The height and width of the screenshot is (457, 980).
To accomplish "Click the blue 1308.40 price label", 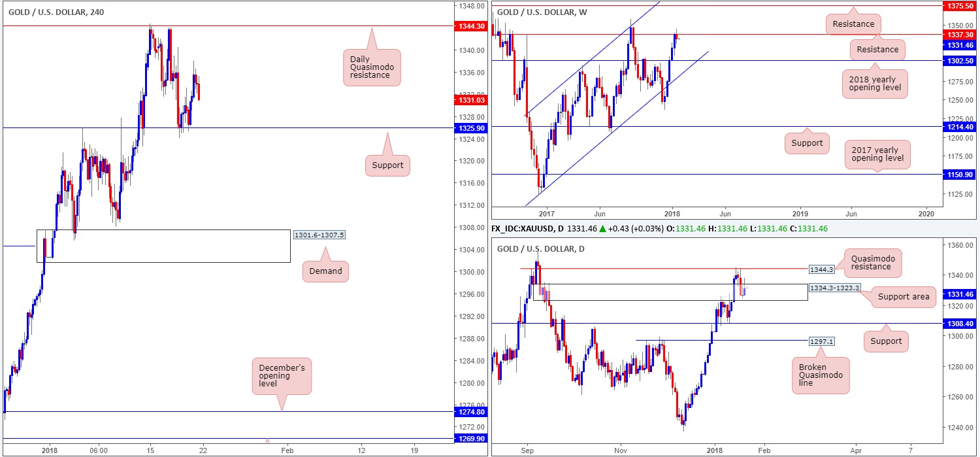I will pyautogui.click(x=960, y=323).
